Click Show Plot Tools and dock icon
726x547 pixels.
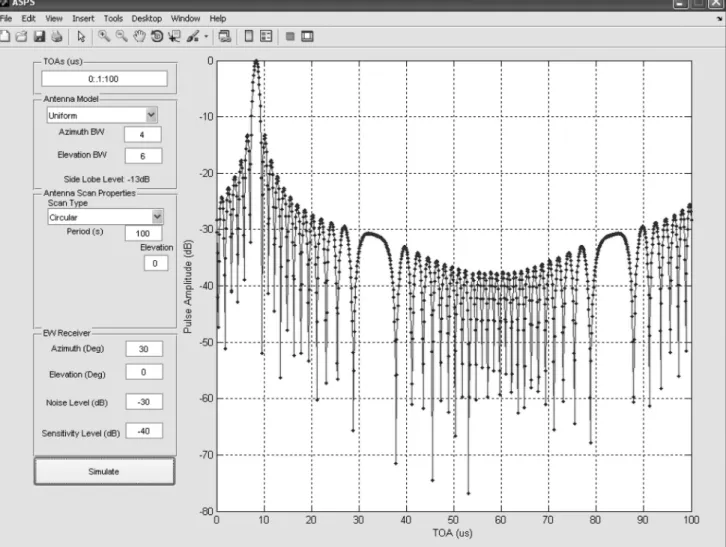[307, 36]
